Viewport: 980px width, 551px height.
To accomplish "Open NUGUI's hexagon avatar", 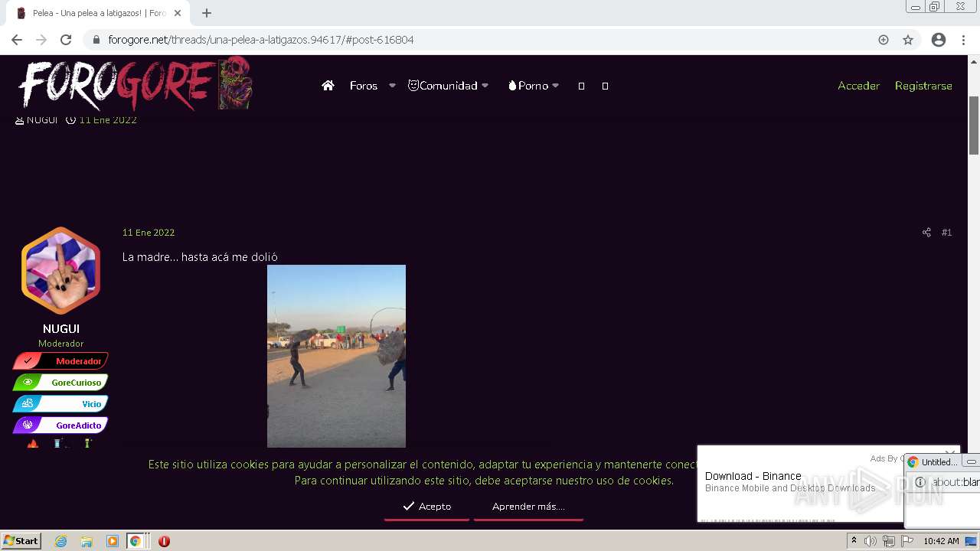I will pyautogui.click(x=61, y=271).
